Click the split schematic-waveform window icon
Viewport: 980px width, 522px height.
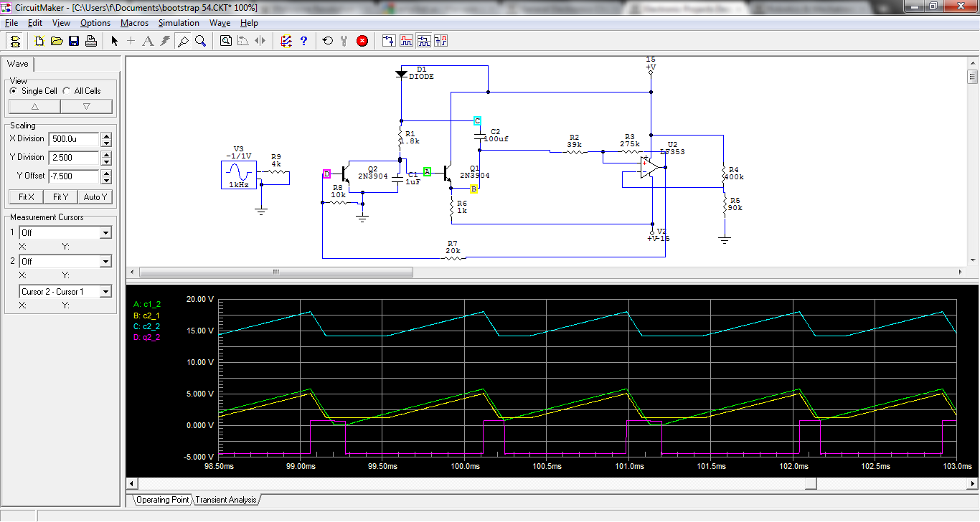[423, 41]
